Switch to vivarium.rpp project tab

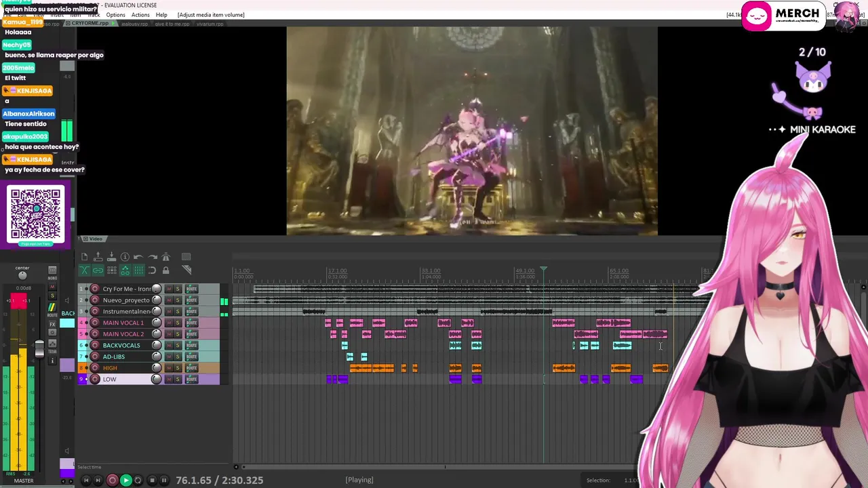(210, 24)
